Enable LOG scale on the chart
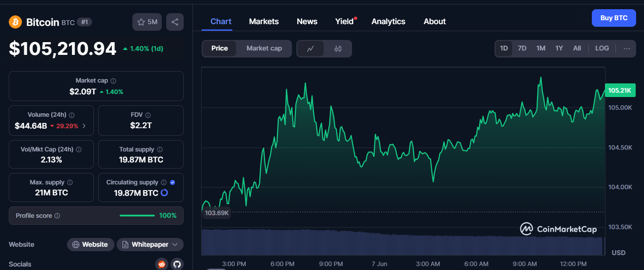Viewport: 644px width, 270px height. point(602,48)
